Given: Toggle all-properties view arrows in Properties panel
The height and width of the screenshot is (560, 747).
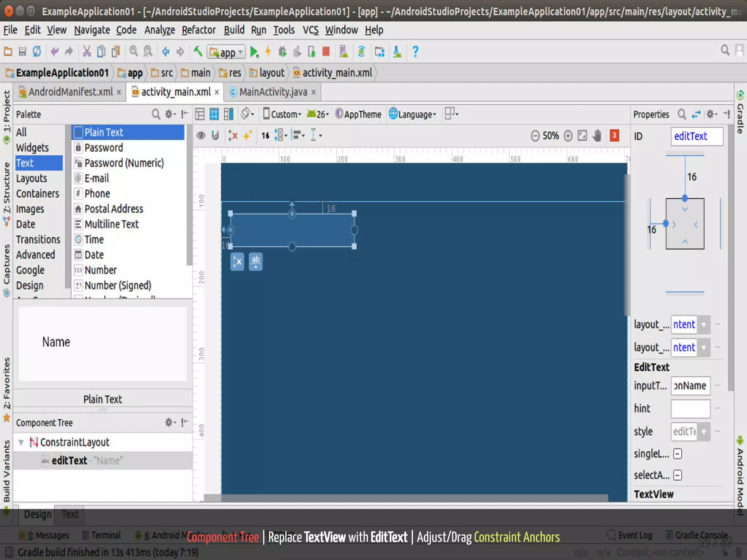Looking at the screenshot, I should pyautogui.click(x=696, y=114).
